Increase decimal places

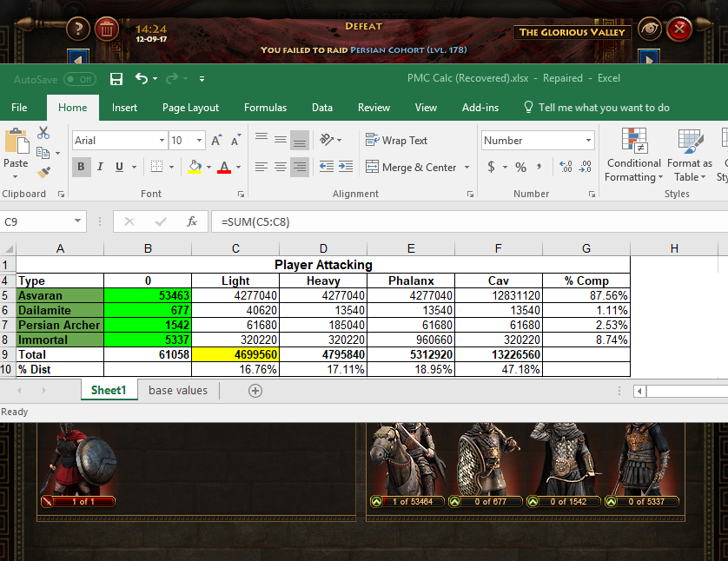tap(566, 167)
